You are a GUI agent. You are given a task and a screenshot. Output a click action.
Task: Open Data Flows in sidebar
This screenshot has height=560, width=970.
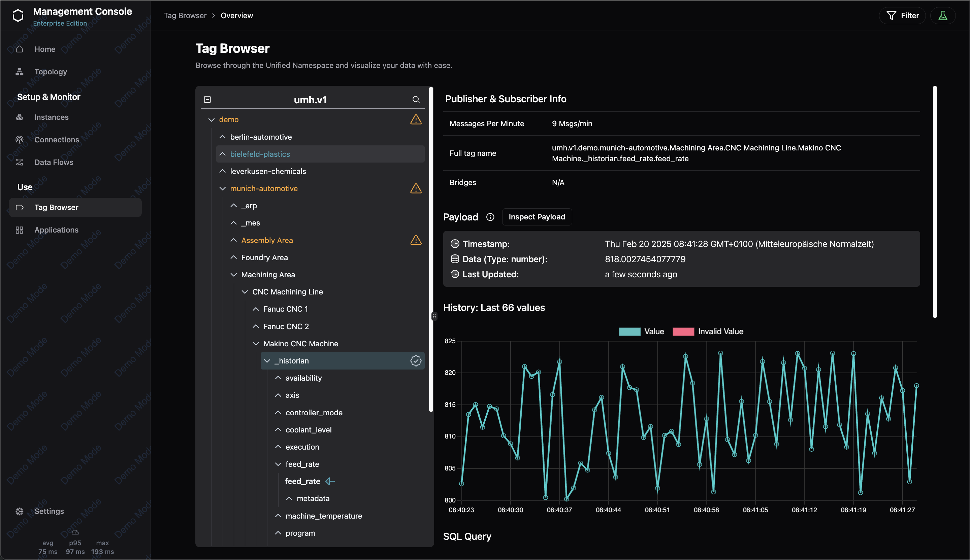point(54,162)
